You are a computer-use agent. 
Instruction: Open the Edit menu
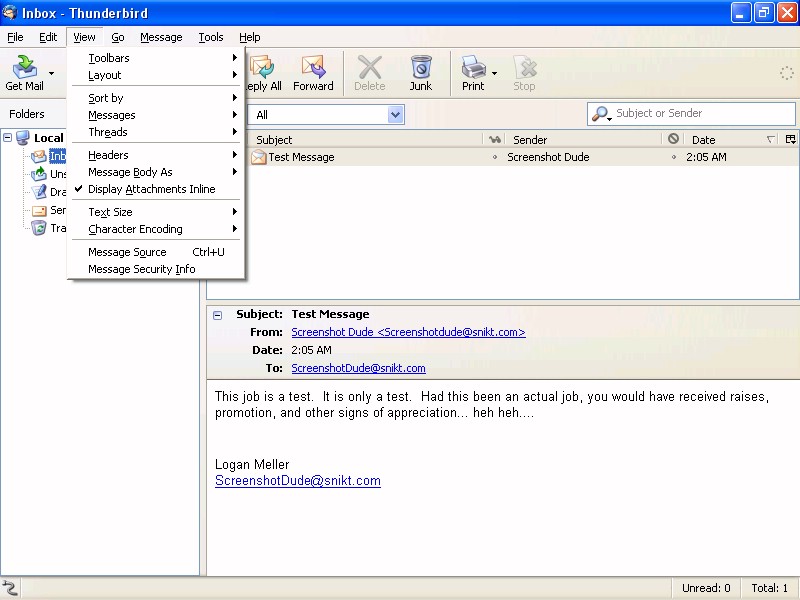tap(48, 37)
